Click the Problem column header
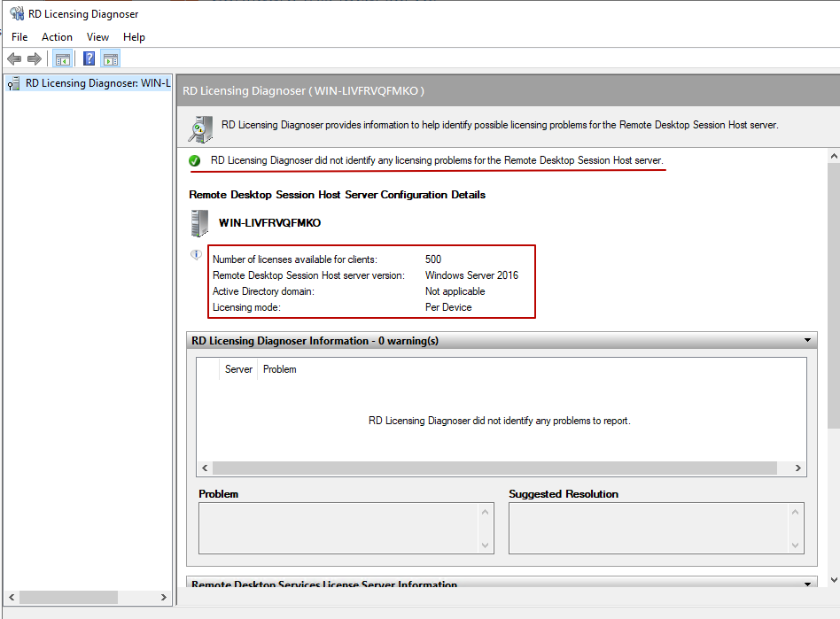840x619 pixels. 280,369
